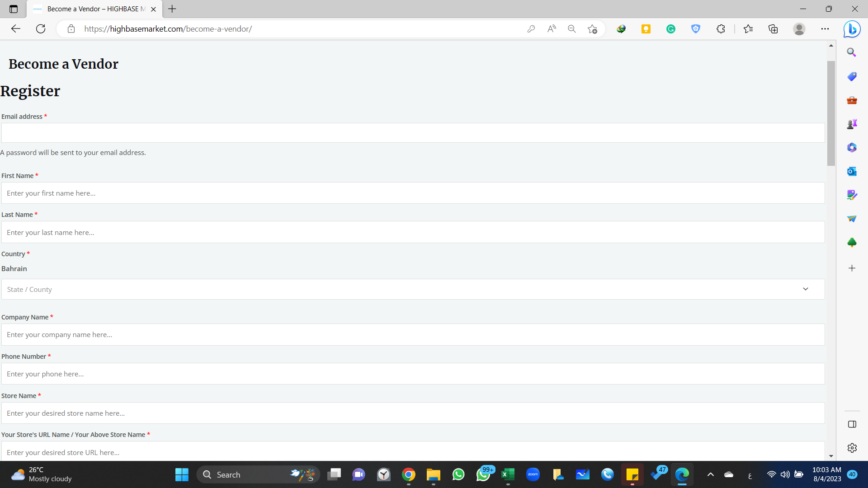
Task: Open a new browser tab
Action: 172,9
